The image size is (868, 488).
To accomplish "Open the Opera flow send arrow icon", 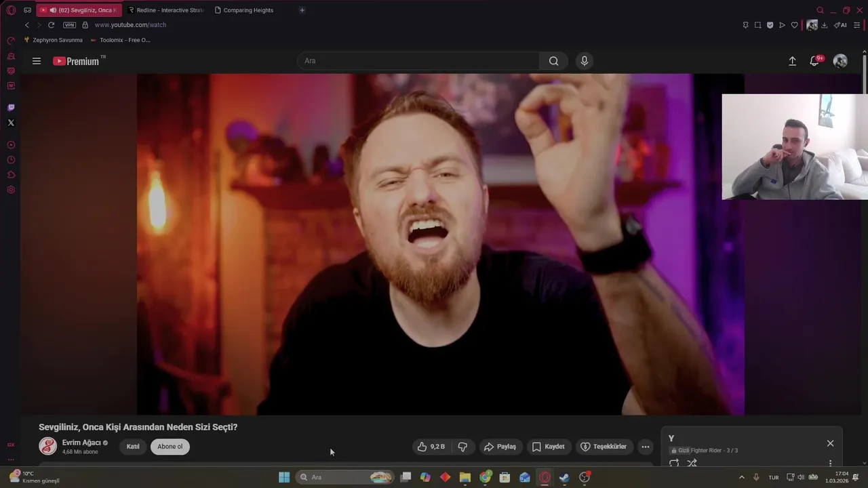I will (x=782, y=25).
